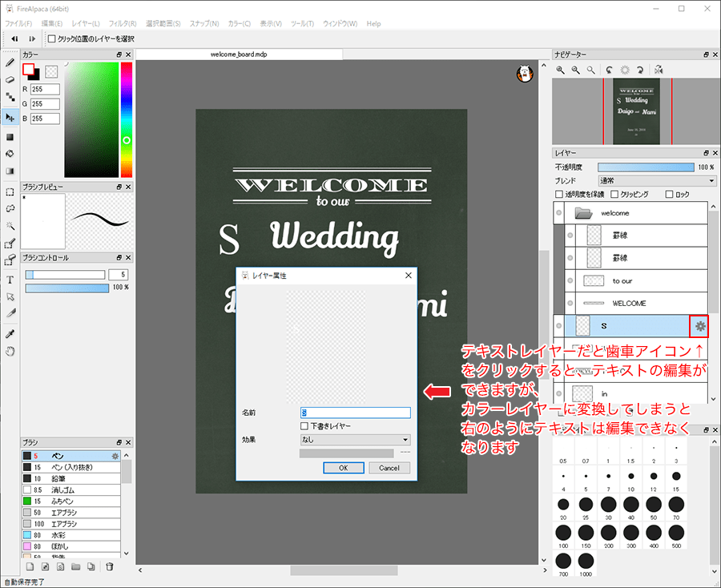Viewport: 721px width, 588px height.
Task: Delete brush using the trash icon
Action: pyautogui.click(x=110, y=566)
